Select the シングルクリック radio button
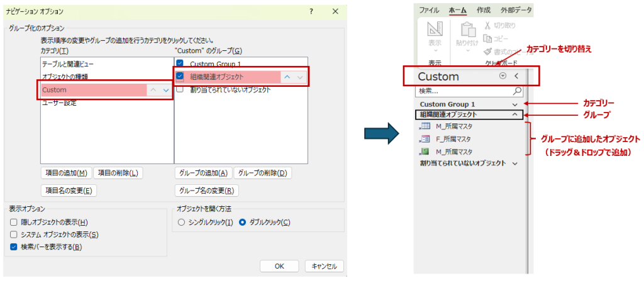 click(x=182, y=223)
